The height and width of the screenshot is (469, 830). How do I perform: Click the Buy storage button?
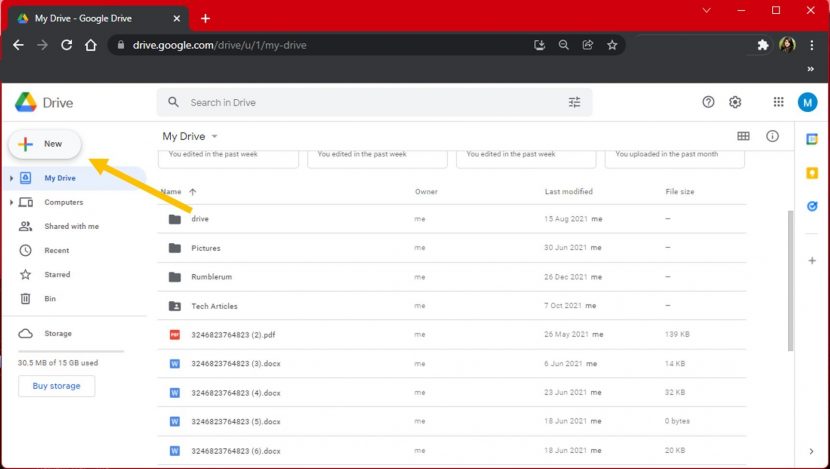57,386
